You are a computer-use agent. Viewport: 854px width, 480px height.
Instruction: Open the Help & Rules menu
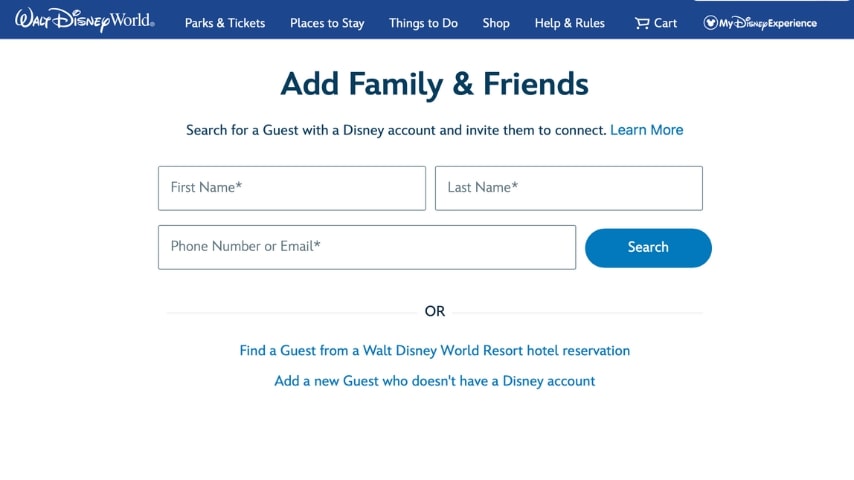click(570, 23)
